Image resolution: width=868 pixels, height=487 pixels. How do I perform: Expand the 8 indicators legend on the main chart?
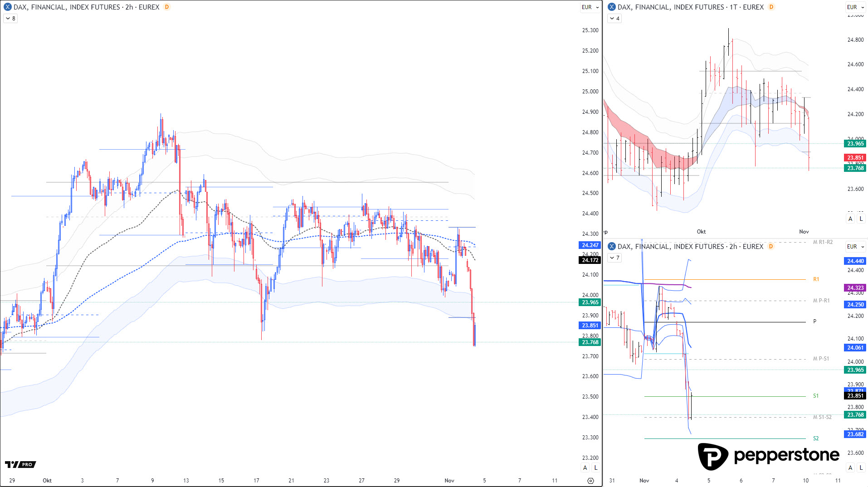[x=10, y=19]
